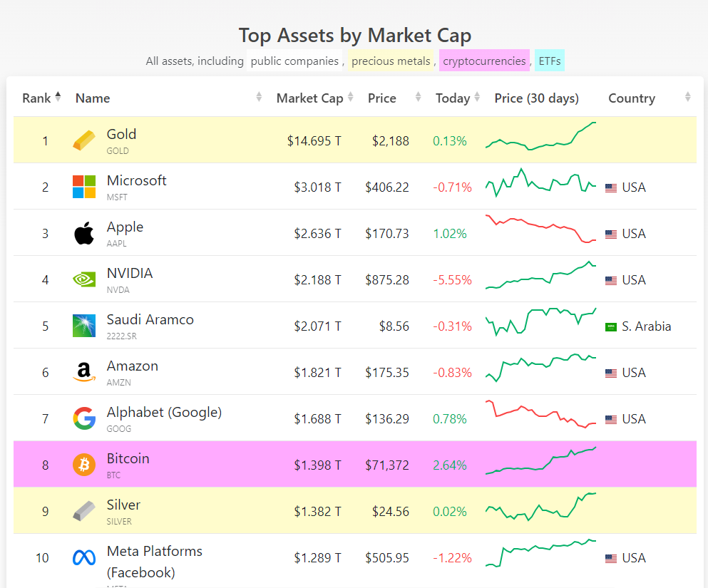Open the Silver asset page link
Screen dimensions: 708x588
123,505
